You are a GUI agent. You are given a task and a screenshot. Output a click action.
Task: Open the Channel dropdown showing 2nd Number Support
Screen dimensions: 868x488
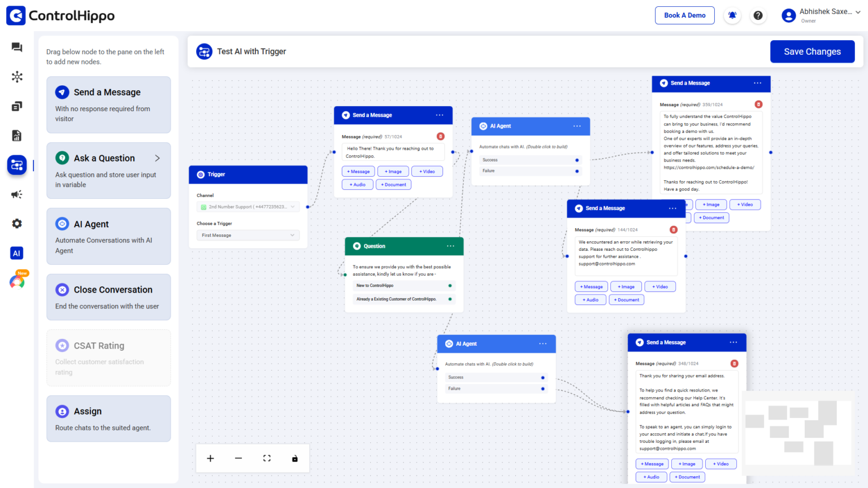(x=248, y=206)
